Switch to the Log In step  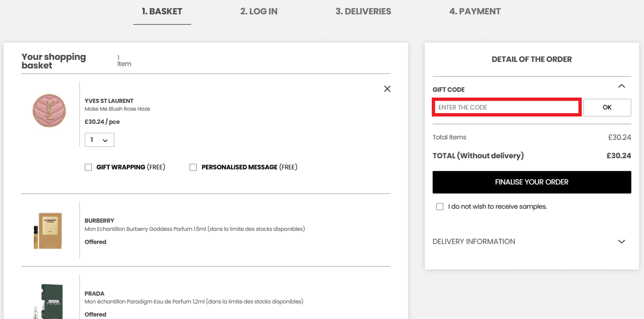point(258,12)
